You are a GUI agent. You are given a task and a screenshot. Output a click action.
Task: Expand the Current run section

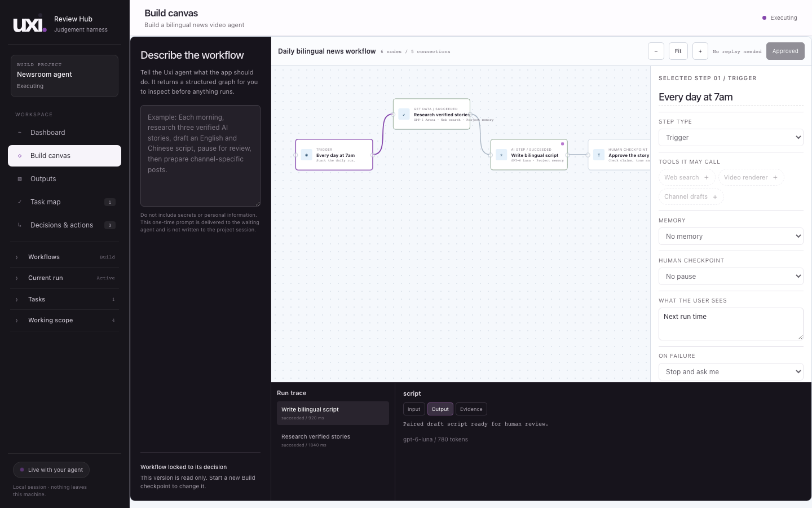tap(65, 278)
